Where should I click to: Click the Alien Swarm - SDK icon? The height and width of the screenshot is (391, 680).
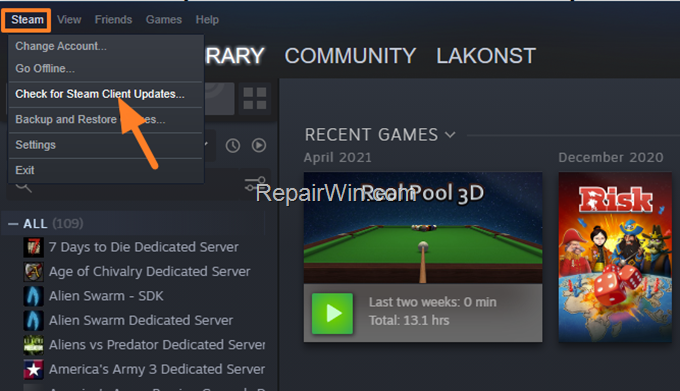[x=33, y=296]
